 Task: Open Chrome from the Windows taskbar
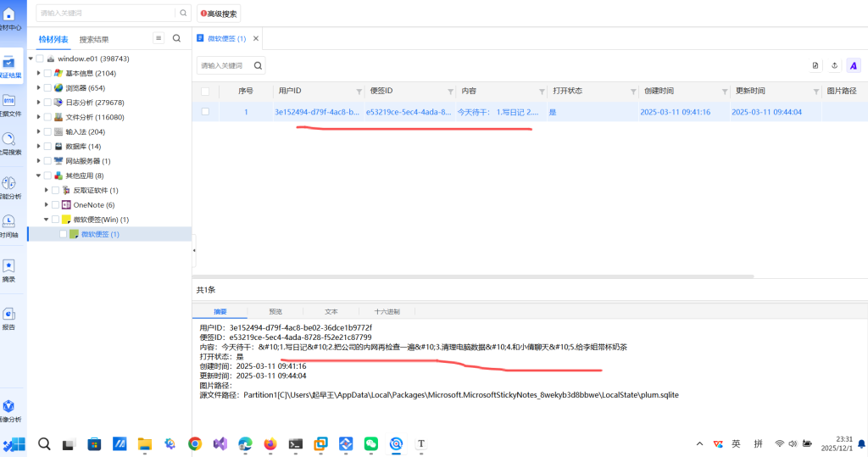pos(194,443)
